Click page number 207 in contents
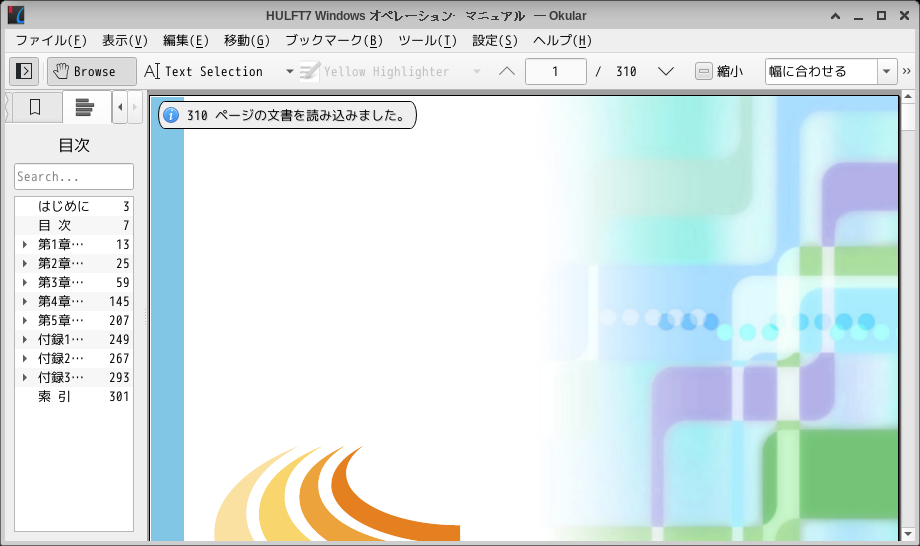 click(x=119, y=320)
